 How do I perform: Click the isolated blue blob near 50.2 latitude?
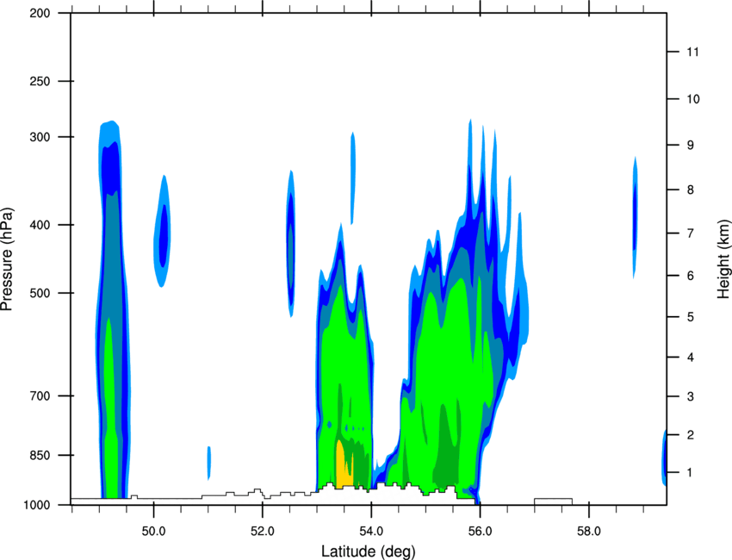162,231
